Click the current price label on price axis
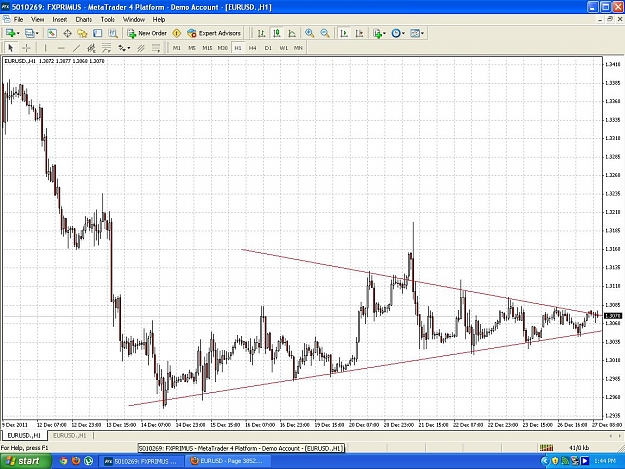This screenshot has width=625, height=469. tap(613, 316)
